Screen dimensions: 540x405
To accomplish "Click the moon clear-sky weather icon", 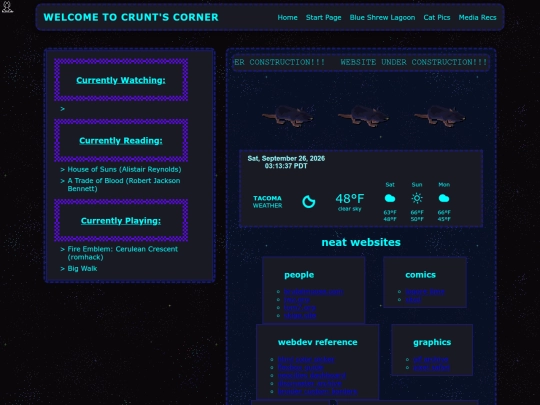I will (x=309, y=201).
